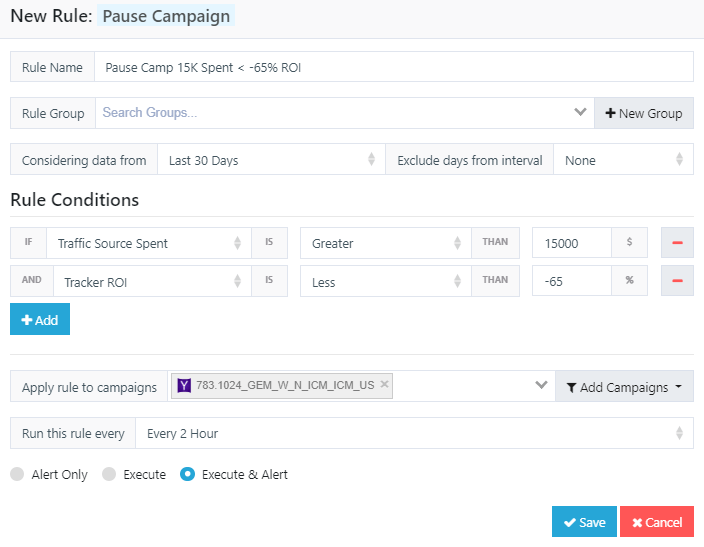Open the Add Campaigns filter menu
The height and width of the screenshot is (547, 704).
tap(624, 386)
